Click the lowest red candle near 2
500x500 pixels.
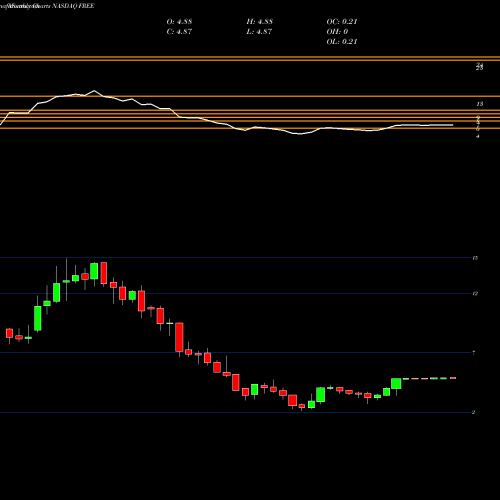(302, 406)
